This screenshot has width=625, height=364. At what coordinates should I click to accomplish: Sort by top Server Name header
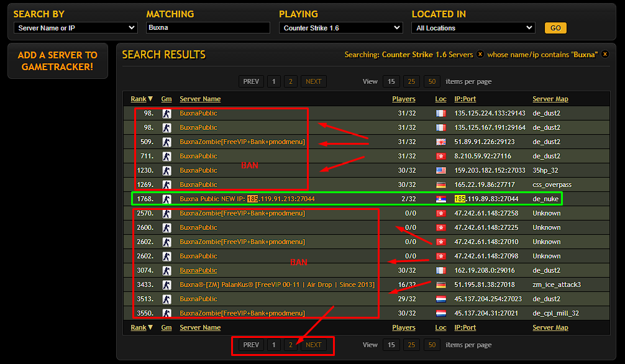[x=200, y=99]
